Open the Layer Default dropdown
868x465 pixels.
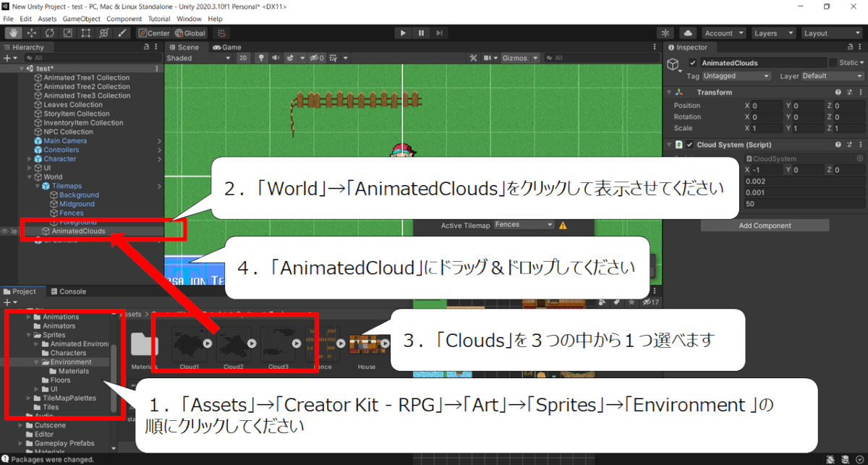click(x=833, y=76)
